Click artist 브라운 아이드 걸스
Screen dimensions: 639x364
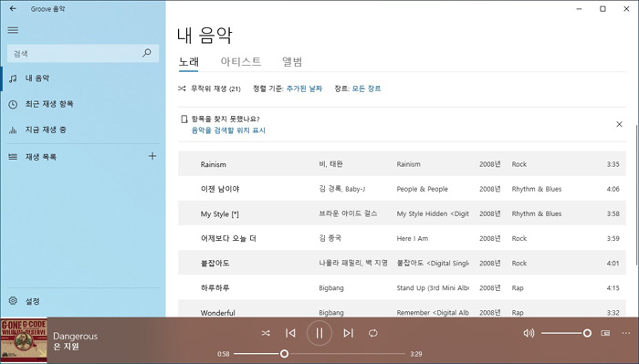pos(348,213)
